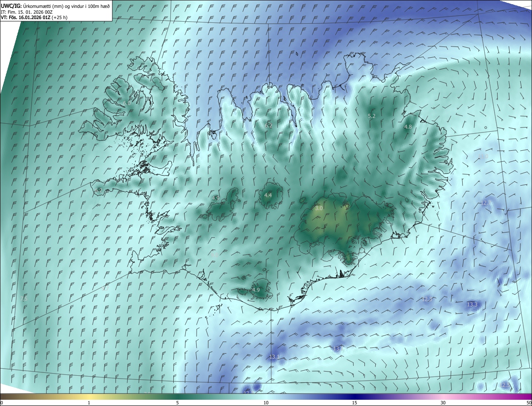The height and width of the screenshot is (406, 532).
Task: Click the color scale tick label 30
Action: [443, 403]
